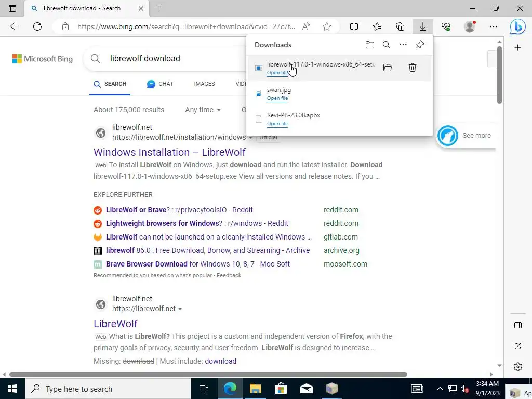Open split screen icon in toolbar
The height and width of the screenshot is (399, 532).
pos(354,26)
